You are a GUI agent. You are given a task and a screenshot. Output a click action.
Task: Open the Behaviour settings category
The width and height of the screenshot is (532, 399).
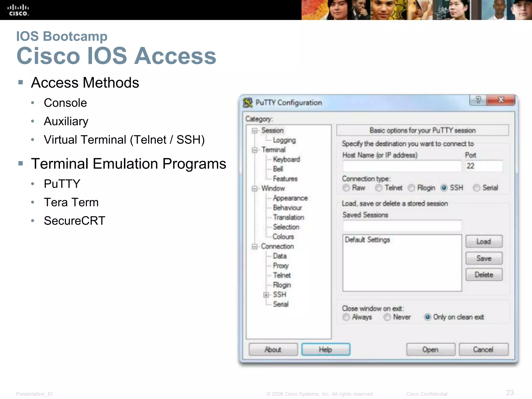click(x=287, y=208)
